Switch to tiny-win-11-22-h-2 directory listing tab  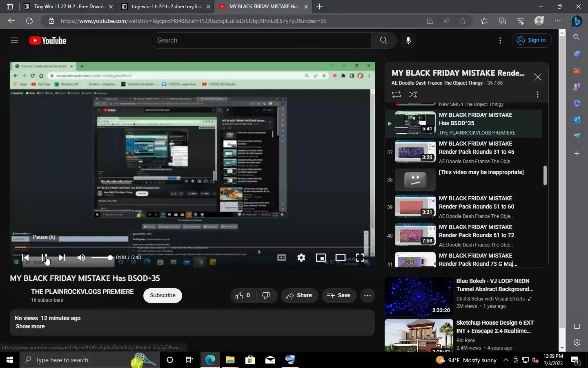tap(165, 7)
